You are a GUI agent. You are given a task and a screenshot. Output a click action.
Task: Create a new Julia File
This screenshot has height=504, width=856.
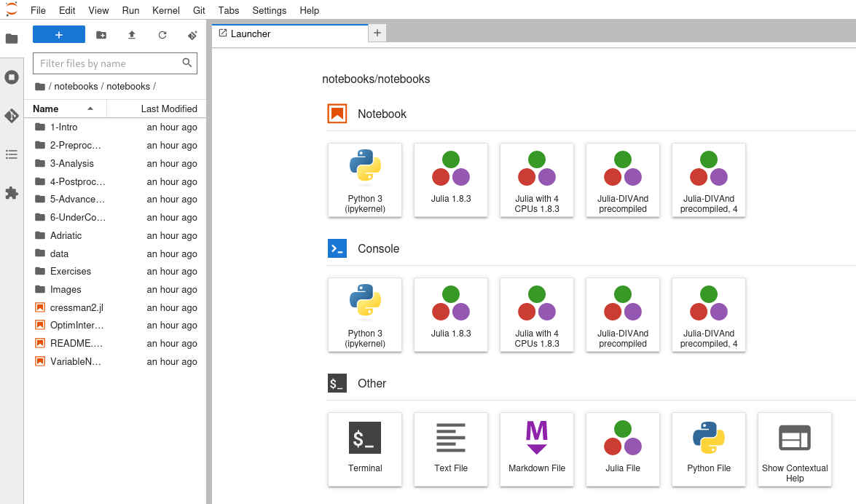point(623,449)
